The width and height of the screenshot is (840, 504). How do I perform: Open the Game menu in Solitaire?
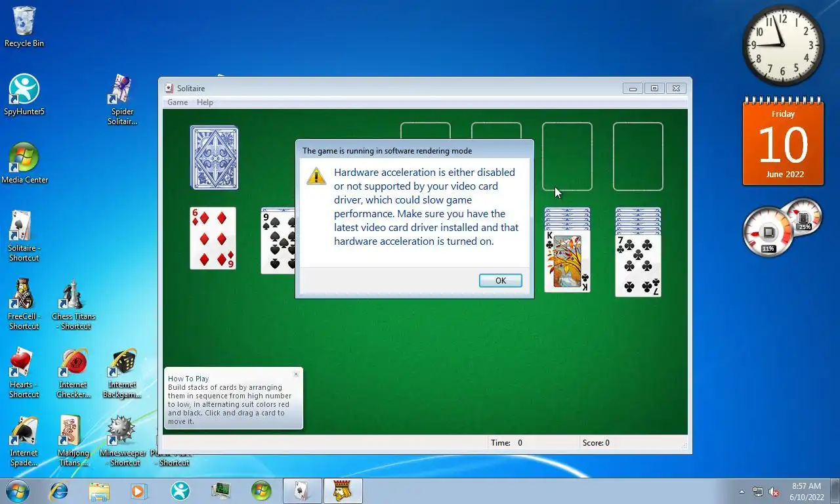click(x=177, y=102)
